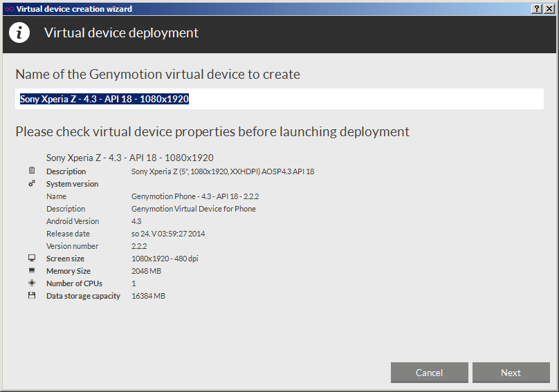Click the 'Android Version' label
This screenshot has width=559, height=392.
(73, 221)
